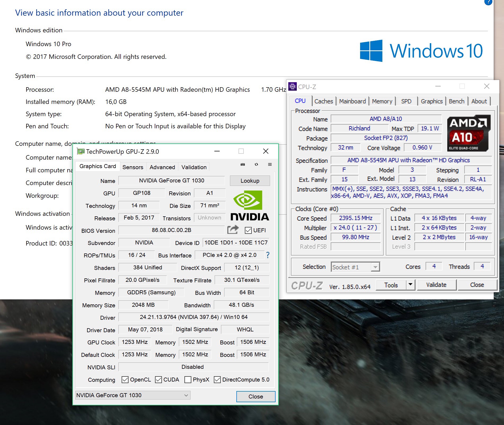Click the Bus Interface question mark icon

click(x=268, y=255)
